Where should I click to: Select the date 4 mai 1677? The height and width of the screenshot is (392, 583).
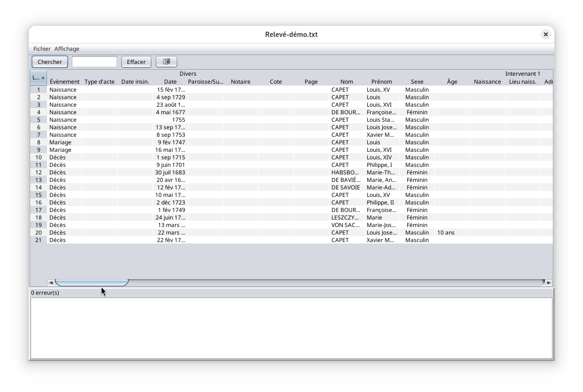click(171, 112)
